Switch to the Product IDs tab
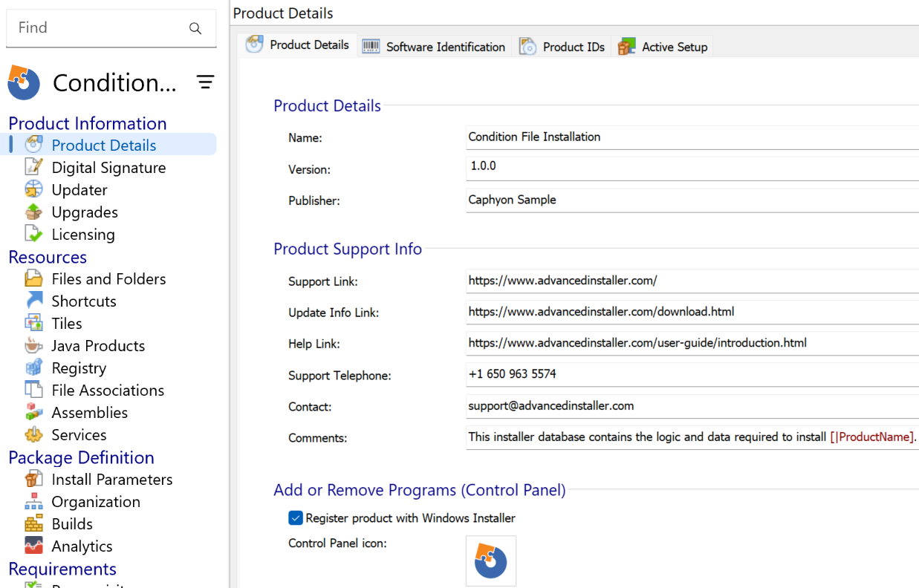 click(562, 46)
